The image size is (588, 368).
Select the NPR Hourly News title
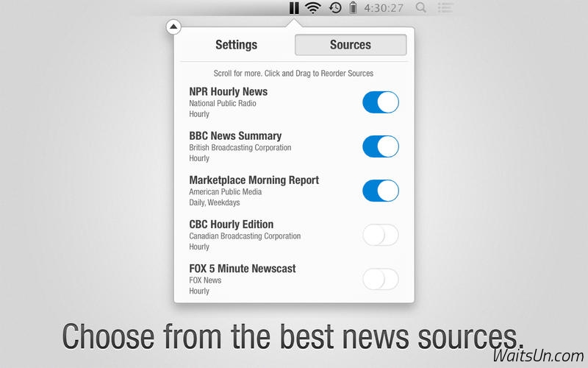coord(229,91)
